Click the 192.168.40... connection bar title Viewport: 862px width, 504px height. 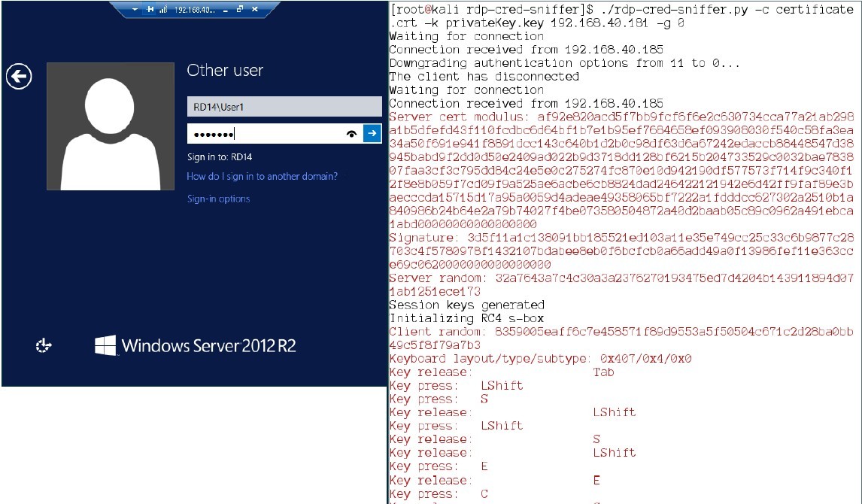195,10
